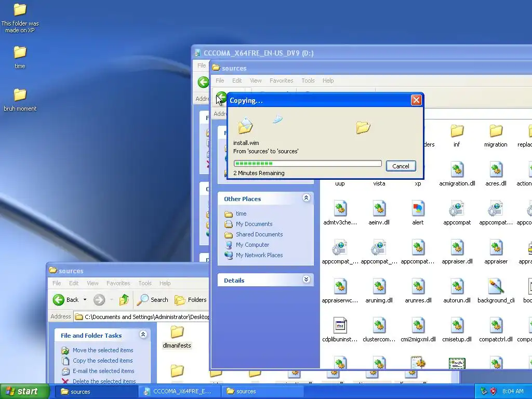Click 'E-mail the selected items' link
This screenshot has width=532, height=399.
click(103, 371)
